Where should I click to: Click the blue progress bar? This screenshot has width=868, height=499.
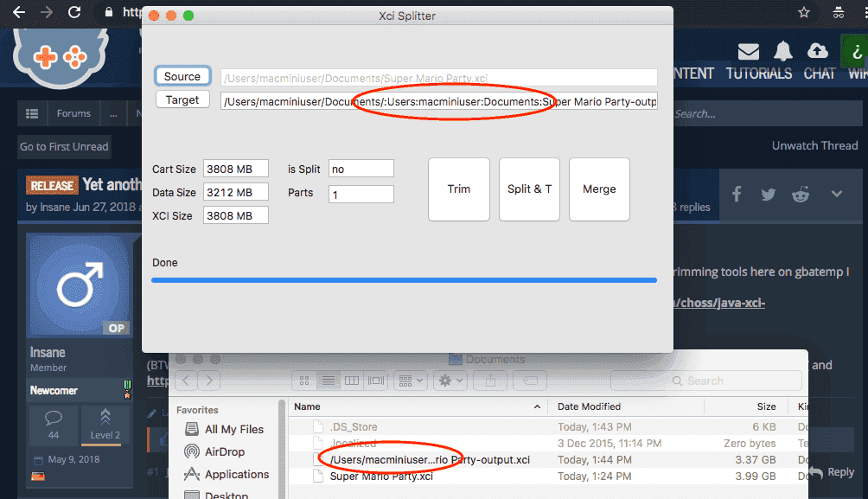[404, 280]
